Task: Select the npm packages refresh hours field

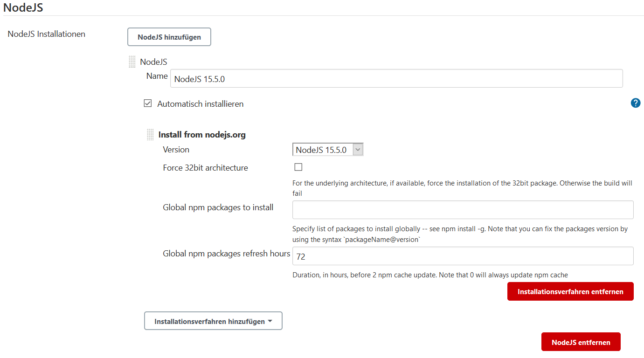Action: click(463, 256)
